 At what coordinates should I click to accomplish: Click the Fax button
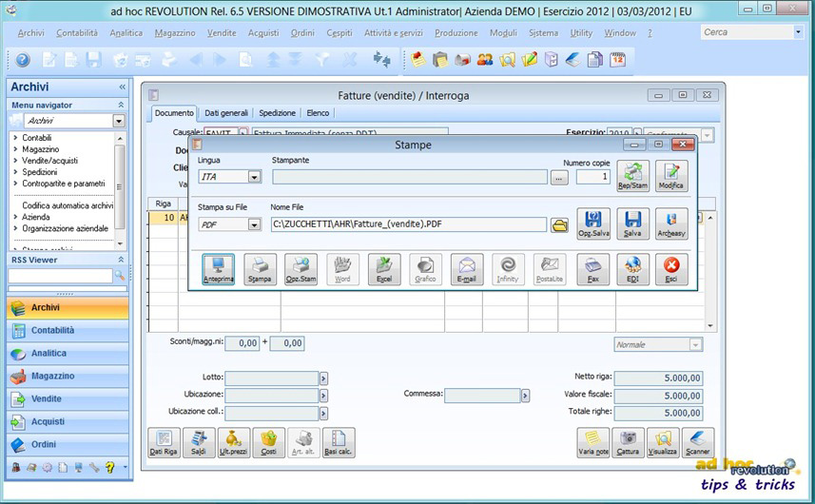[593, 269]
